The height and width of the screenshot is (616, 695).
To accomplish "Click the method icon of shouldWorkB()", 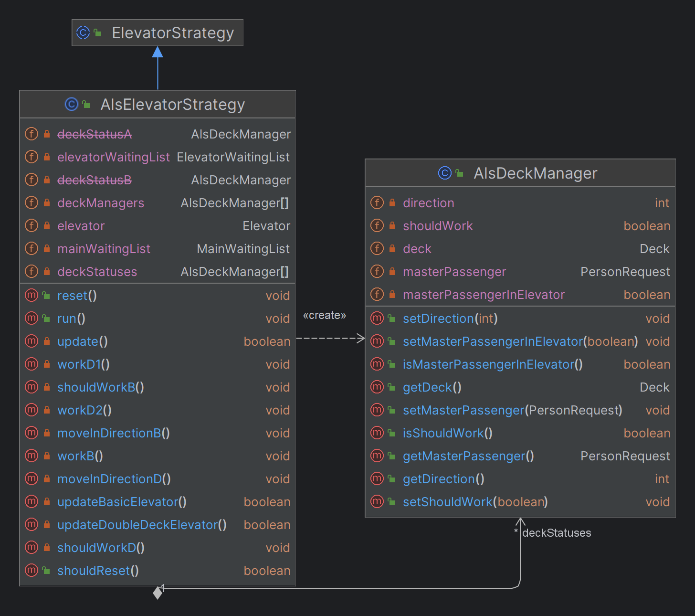I will [x=32, y=387].
